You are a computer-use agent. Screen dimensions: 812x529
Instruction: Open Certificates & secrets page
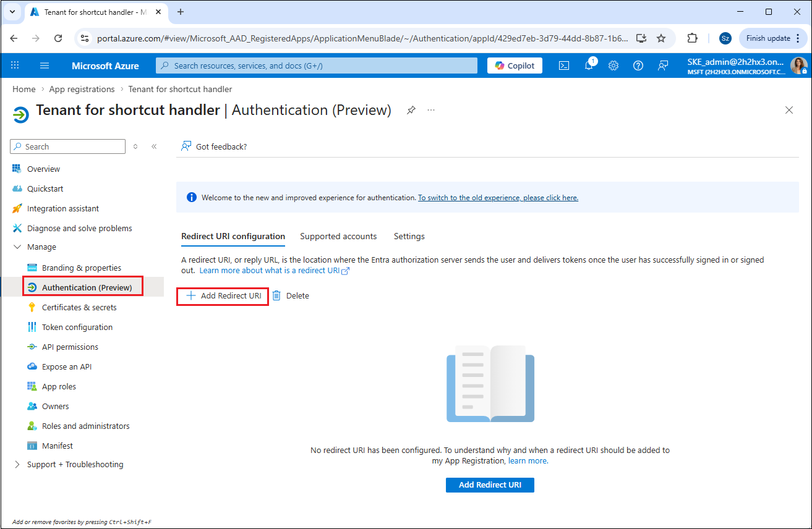click(79, 308)
